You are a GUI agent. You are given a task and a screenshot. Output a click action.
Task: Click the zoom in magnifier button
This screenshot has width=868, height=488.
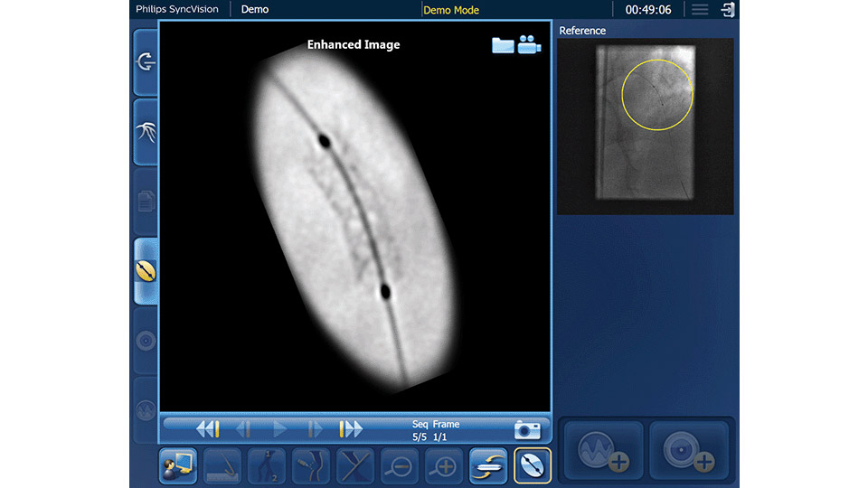(444, 465)
